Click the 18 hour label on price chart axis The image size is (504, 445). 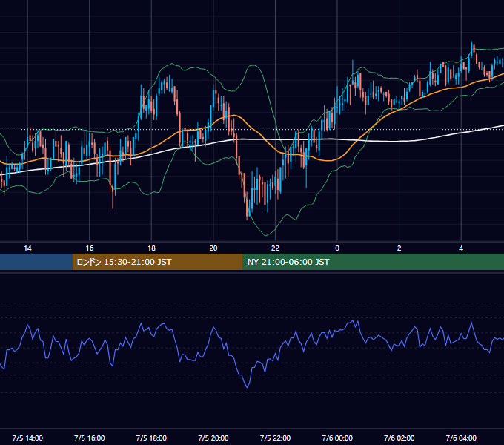click(151, 248)
